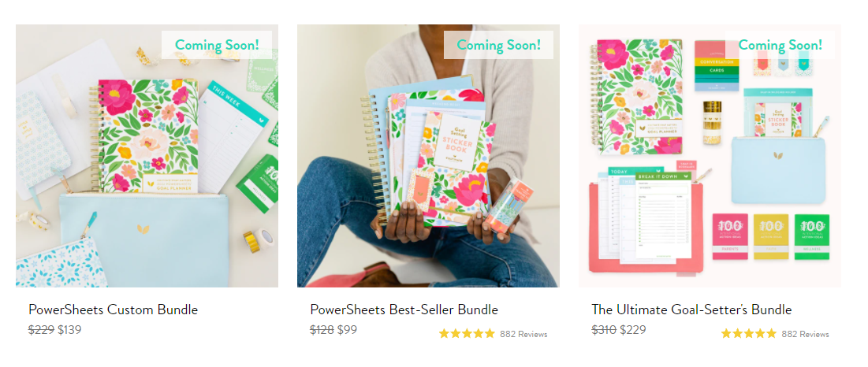Click Coming Soon badge on Ultimate Goal-Setter's Bundle

pyautogui.click(x=780, y=45)
